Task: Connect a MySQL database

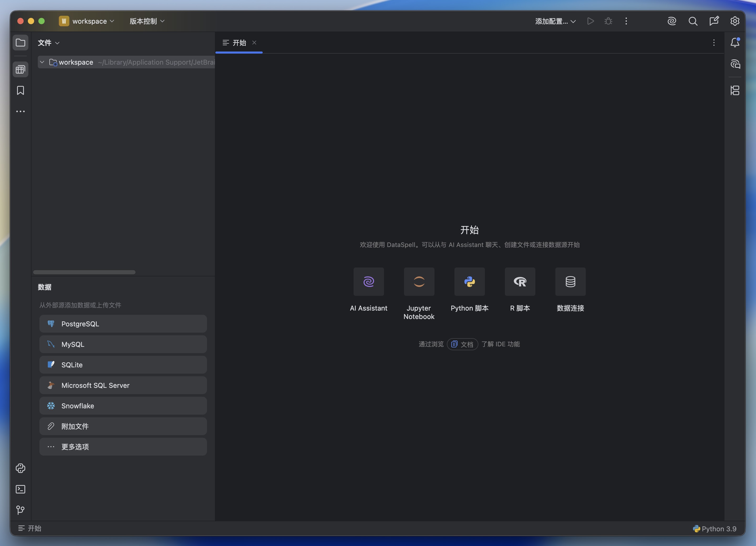Action: click(123, 344)
